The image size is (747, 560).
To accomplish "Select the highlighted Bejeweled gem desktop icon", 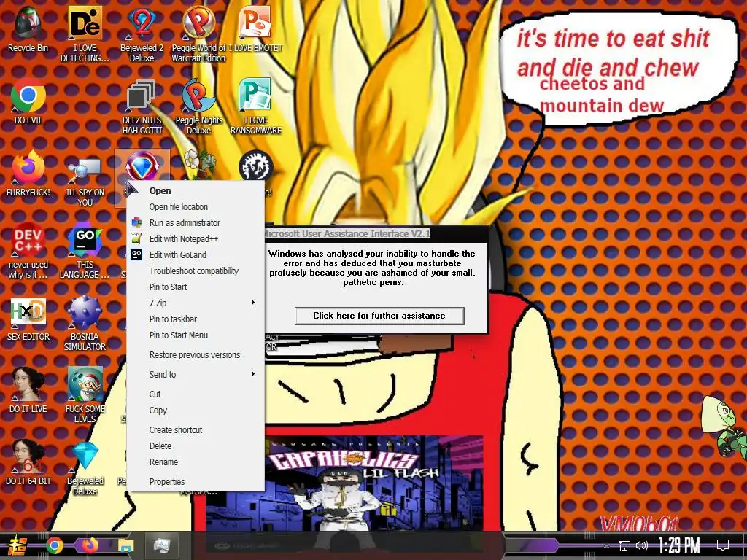I will point(142,167).
